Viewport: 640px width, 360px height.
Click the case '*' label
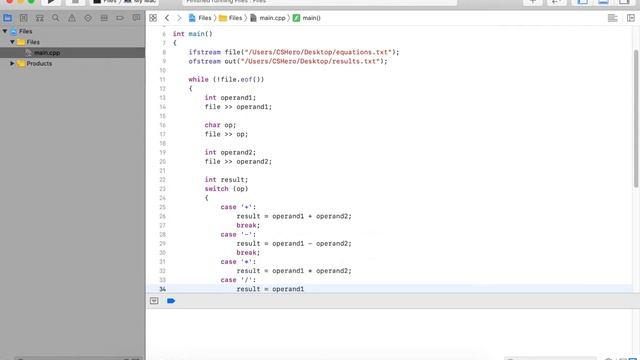pyautogui.click(x=238, y=262)
